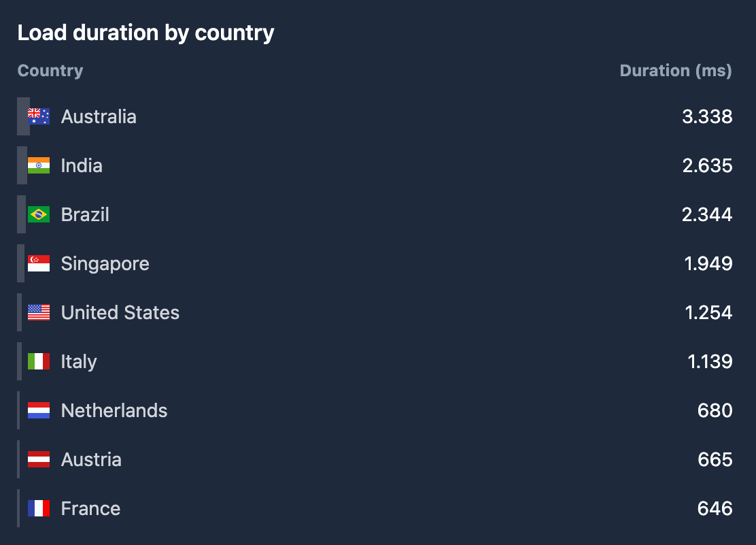Click the Load duration by country title
The image size is (756, 545).
[x=145, y=33]
